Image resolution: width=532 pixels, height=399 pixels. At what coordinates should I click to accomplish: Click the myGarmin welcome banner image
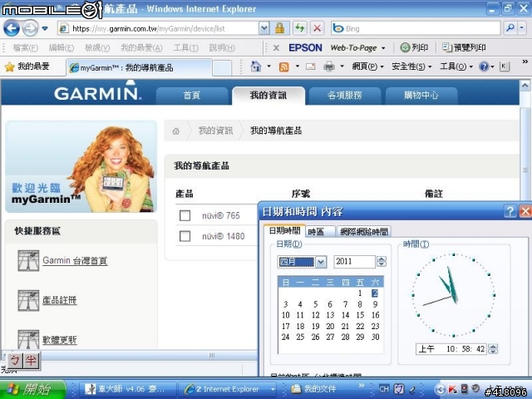pyautogui.click(x=81, y=167)
